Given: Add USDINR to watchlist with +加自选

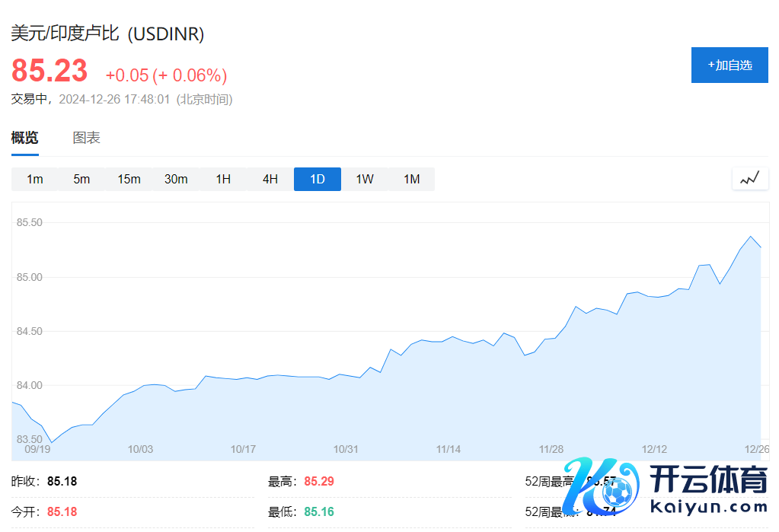Looking at the screenshot, I should point(730,65).
